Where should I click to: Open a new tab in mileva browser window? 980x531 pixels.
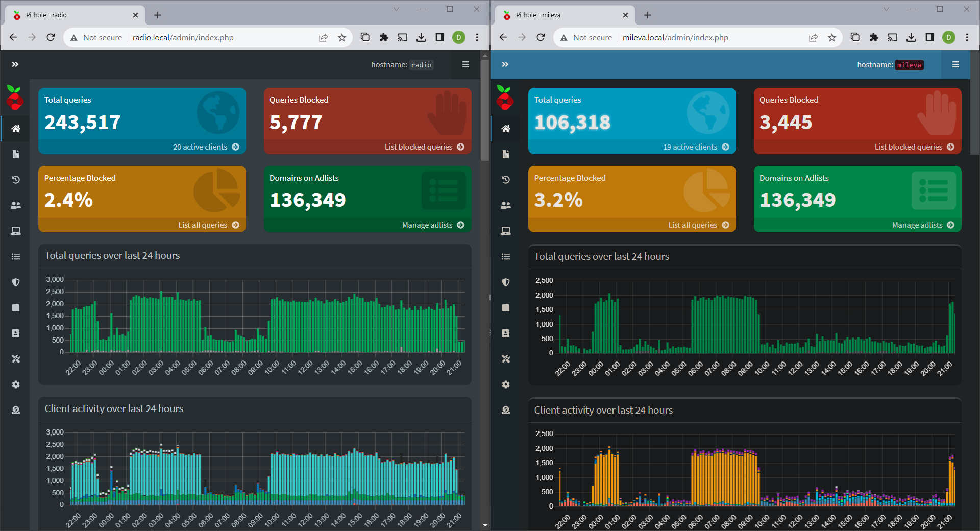pos(648,15)
